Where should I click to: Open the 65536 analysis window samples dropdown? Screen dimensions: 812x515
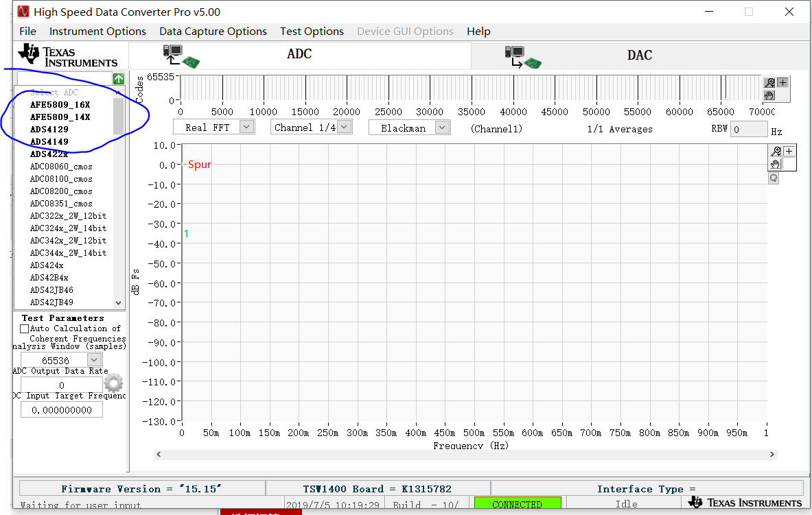[94, 360]
